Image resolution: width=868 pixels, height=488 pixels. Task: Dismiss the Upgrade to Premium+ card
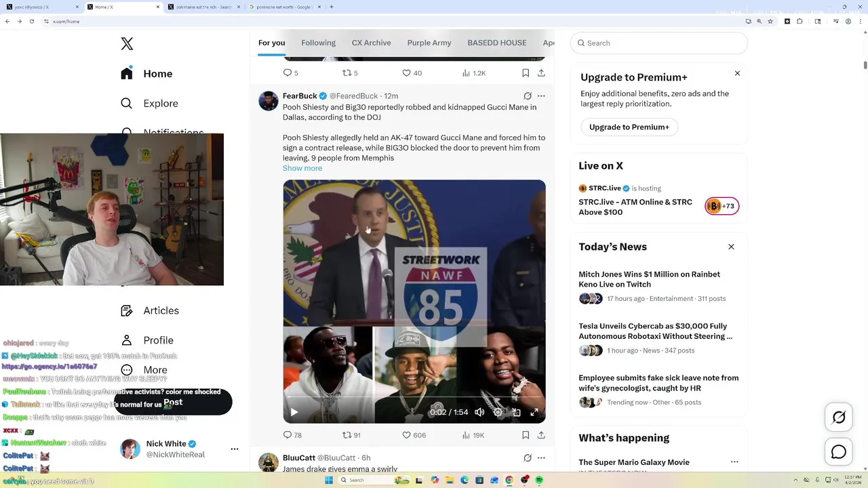(737, 73)
